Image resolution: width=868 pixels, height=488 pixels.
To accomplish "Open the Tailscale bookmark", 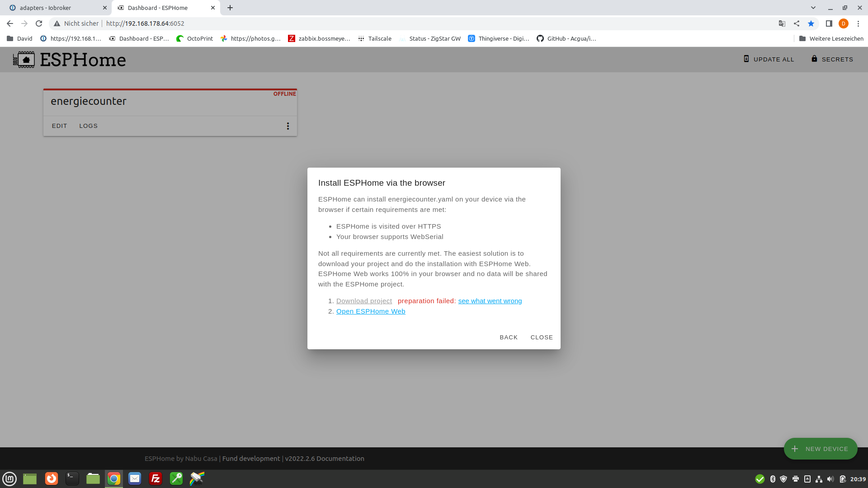I will point(375,38).
